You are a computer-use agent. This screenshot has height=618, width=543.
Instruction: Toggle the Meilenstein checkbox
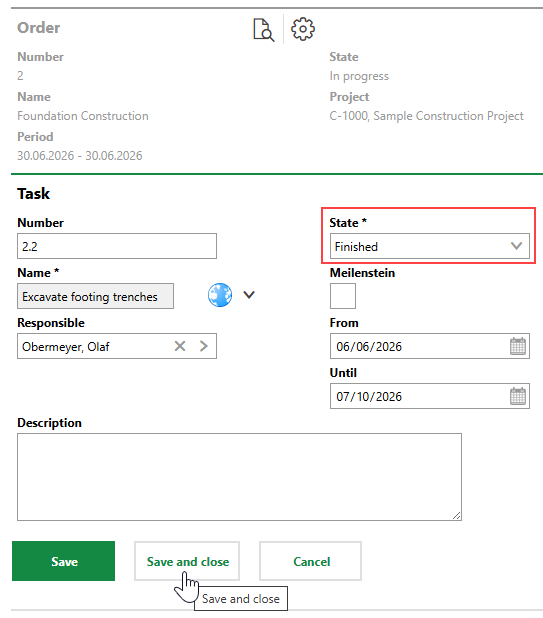(343, 296)
